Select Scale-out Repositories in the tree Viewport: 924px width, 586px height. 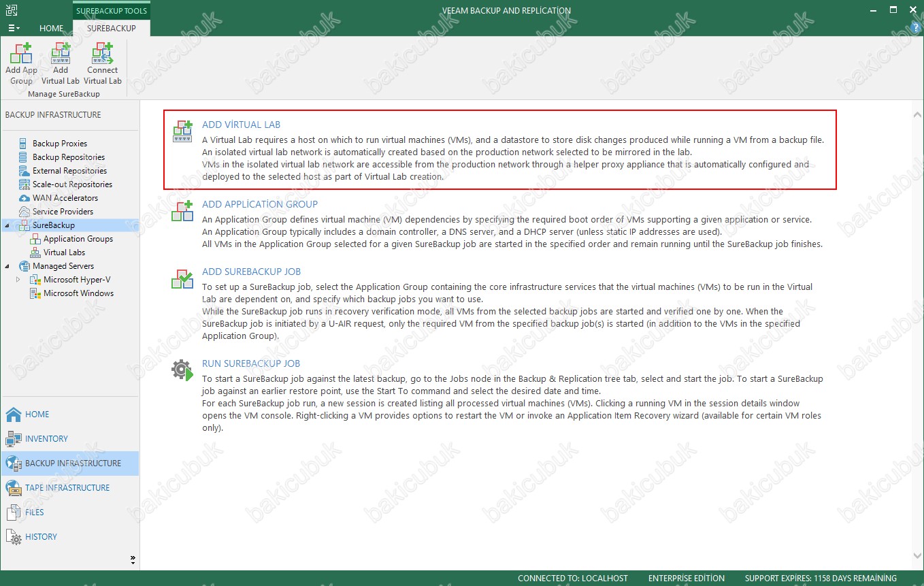pos(72,184)
